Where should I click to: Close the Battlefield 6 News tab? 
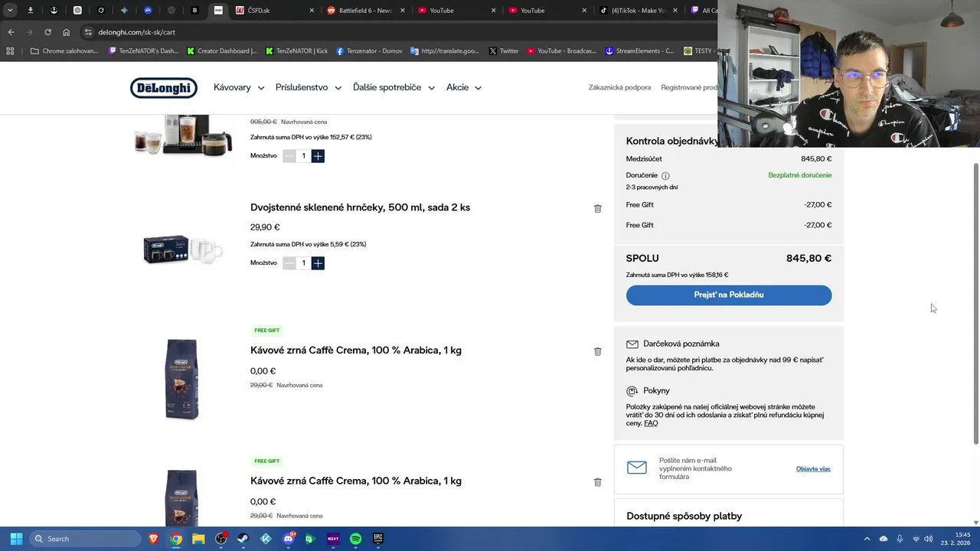pyautogui.click(x=403, y=10)
